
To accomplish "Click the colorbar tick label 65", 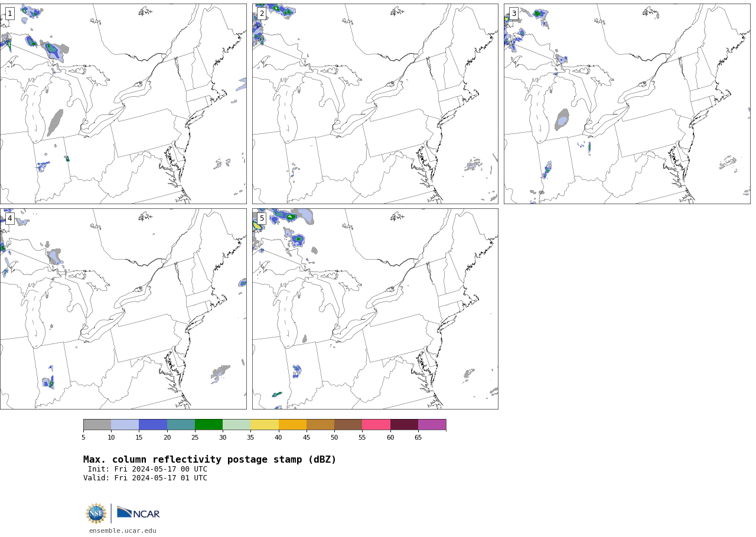I will (x=418, y=437).
